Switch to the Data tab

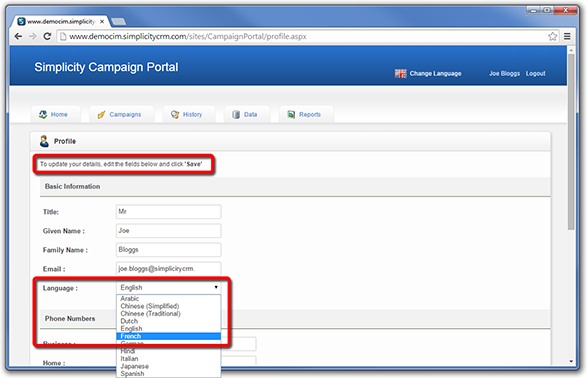(x=247, y=114)
